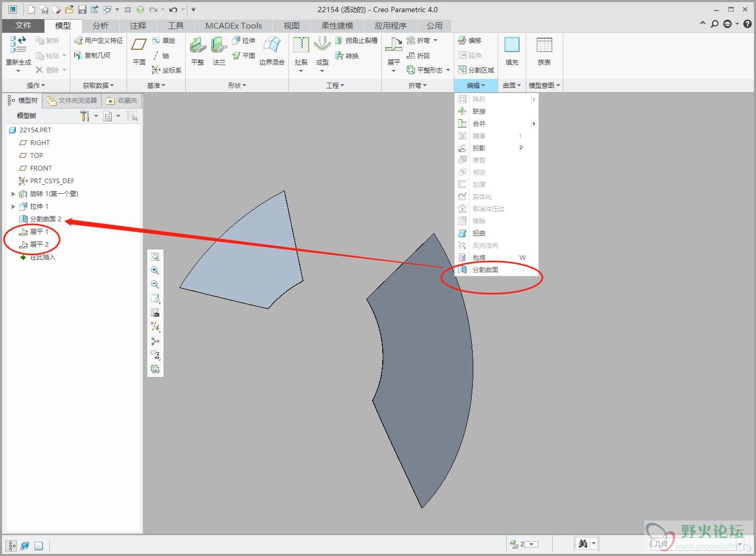The image size is (756, 556).
Task: Click the Rip (扯裂) tool icon
Action: coord(301,44)
